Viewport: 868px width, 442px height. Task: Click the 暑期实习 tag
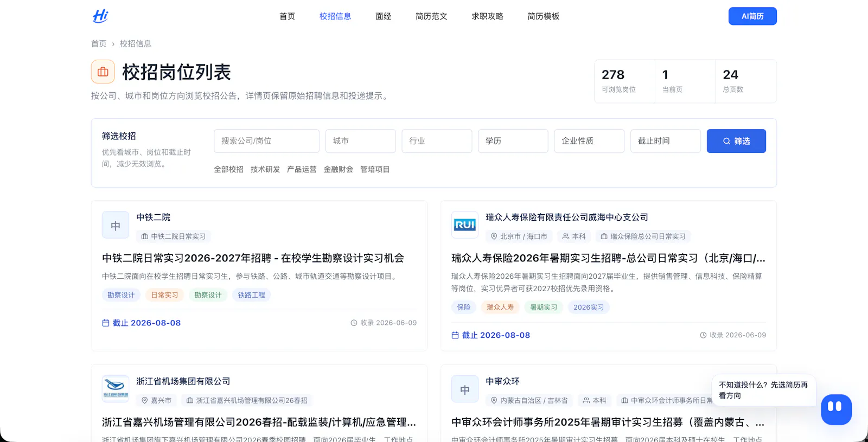click(x=544, y=308)
